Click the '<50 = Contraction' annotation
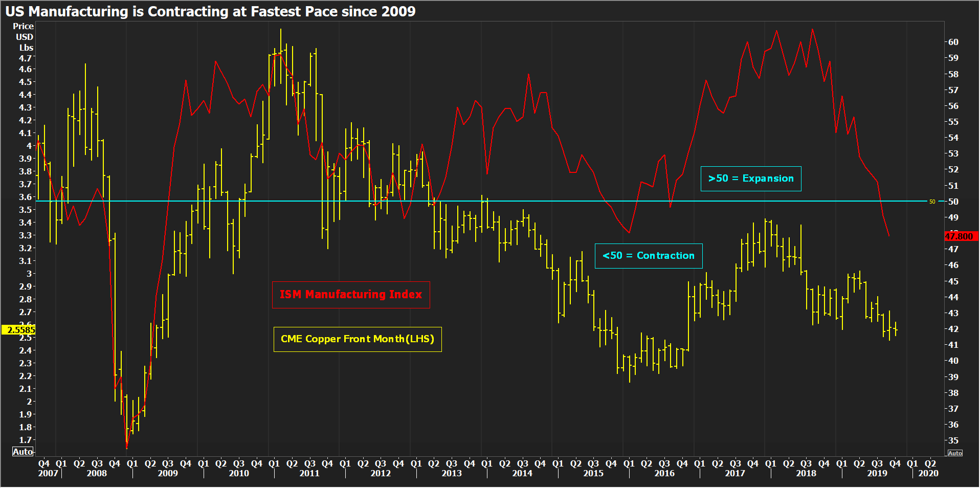The height and width of the screenshot is (488, 980). 648,256
